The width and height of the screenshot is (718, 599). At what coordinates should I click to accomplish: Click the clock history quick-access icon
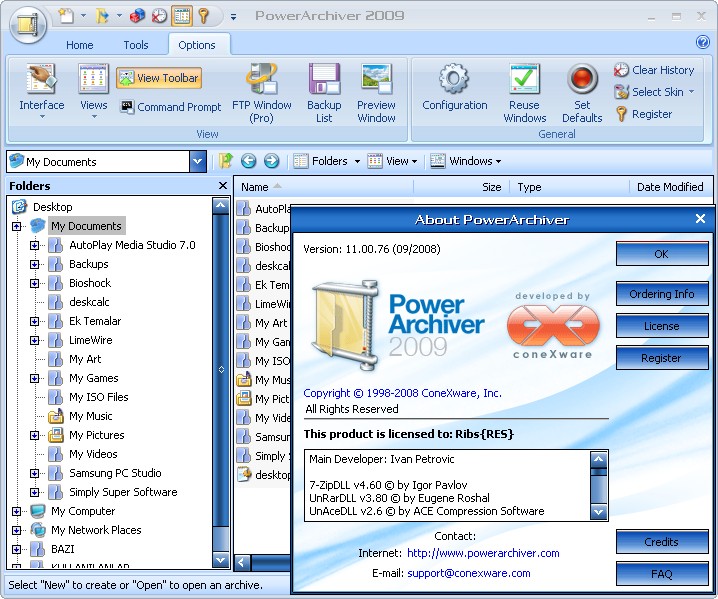[x=159, y=16]
